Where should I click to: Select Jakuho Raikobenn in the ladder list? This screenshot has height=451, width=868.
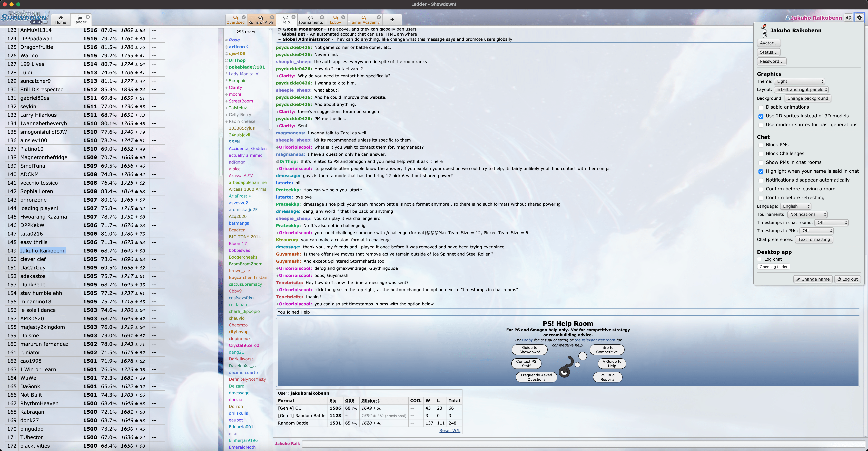(43, 251)
